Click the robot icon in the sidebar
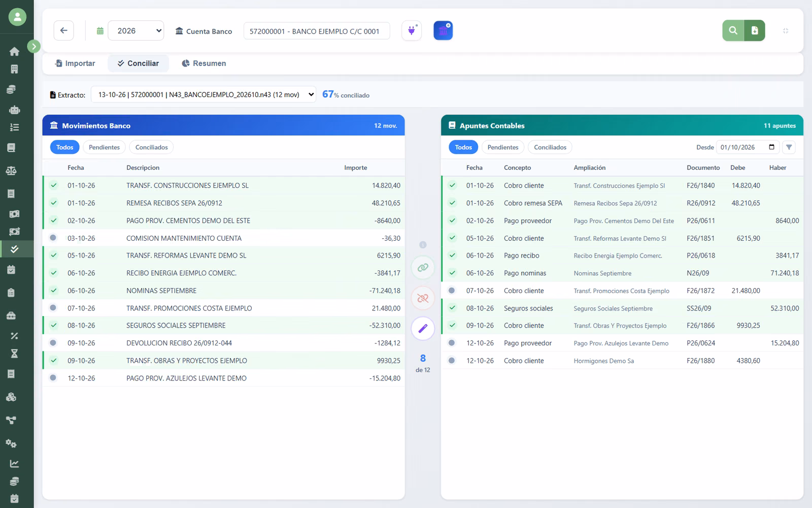Screen dimensions: 812x508 coord(14,109)
